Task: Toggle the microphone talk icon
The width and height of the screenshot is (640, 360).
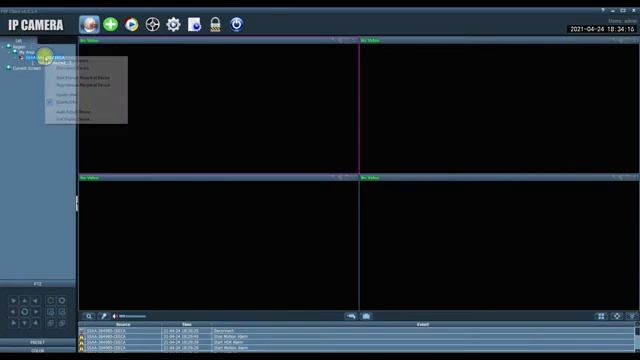Action: [104, 316]
